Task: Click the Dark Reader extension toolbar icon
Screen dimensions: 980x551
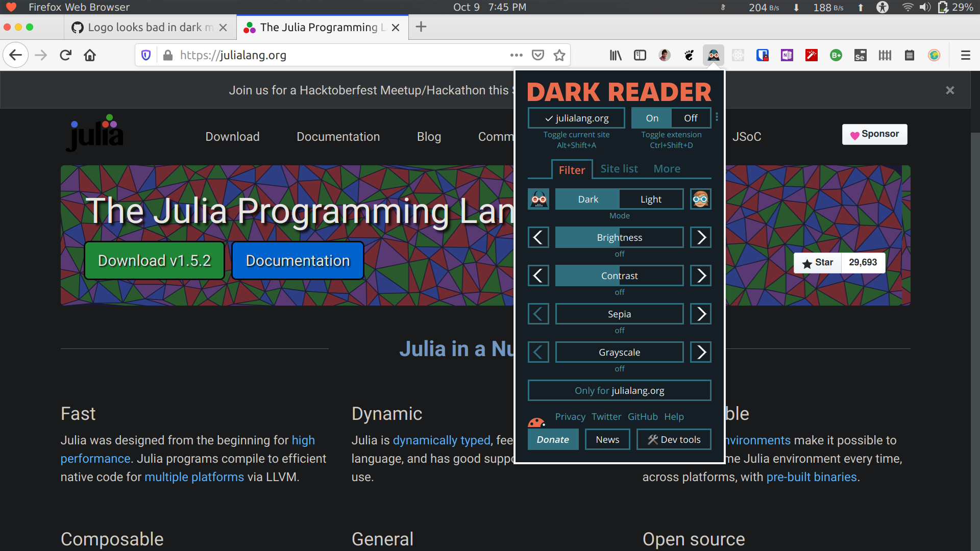Action: click(714, 55)
